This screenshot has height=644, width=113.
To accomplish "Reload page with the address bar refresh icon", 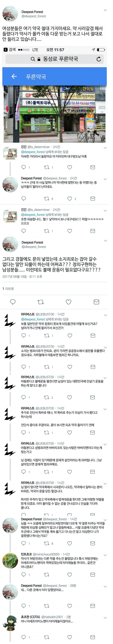I will (x=99, y=59).
